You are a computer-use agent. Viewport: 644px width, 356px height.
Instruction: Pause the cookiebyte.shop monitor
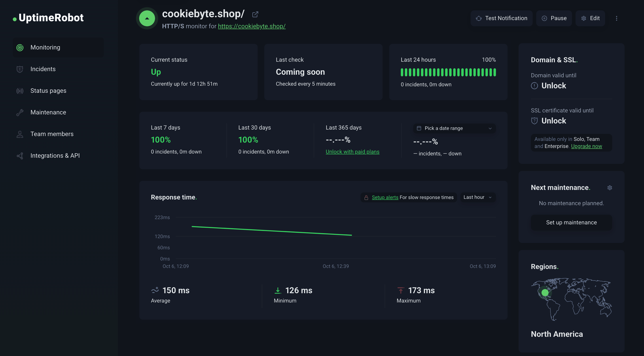coord(554,18)
